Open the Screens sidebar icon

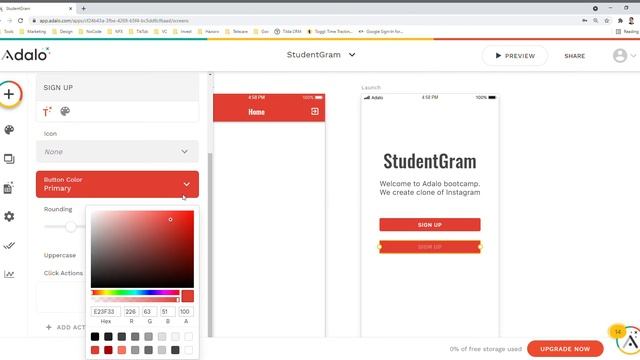coord(9,159)
